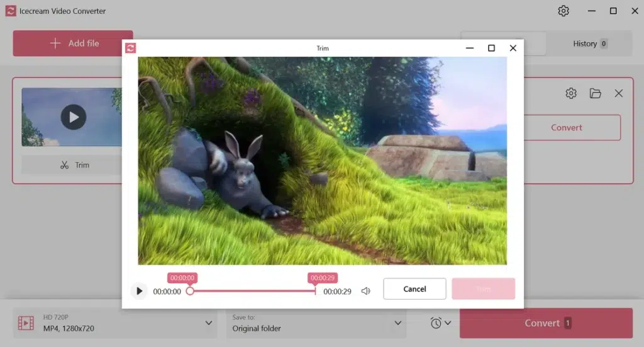This screenshot has height=347, width=644.
Task: Click the video preview frame in Trim
Action: 323,161
